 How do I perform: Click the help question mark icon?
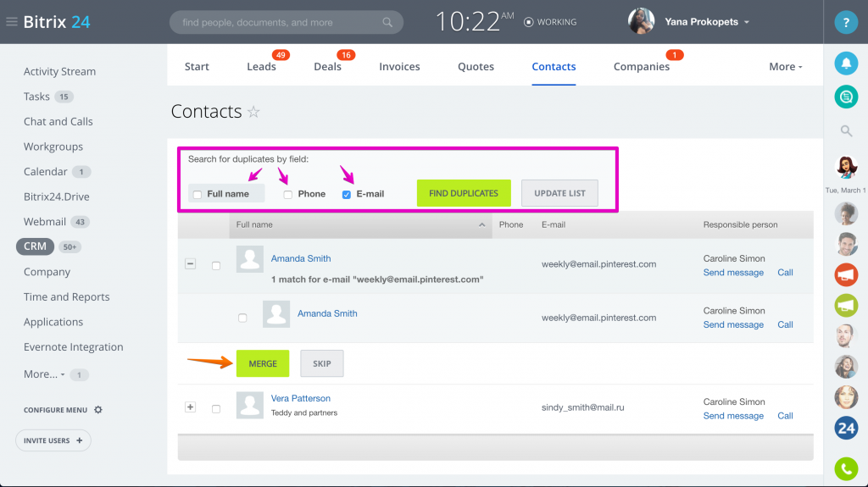pos(846,22)
